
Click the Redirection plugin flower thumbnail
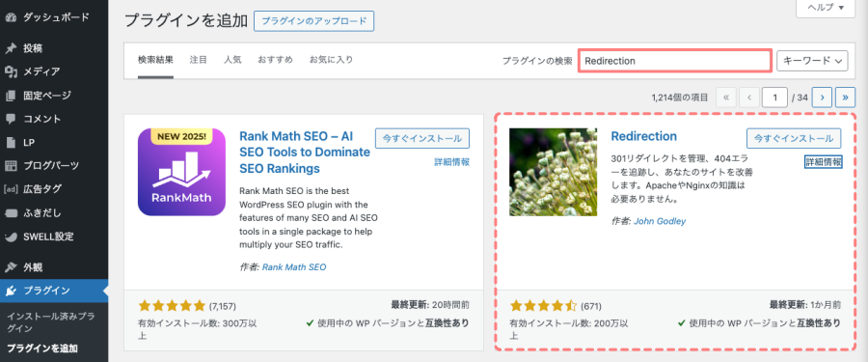pyautogui.click(x=553, y=172)
